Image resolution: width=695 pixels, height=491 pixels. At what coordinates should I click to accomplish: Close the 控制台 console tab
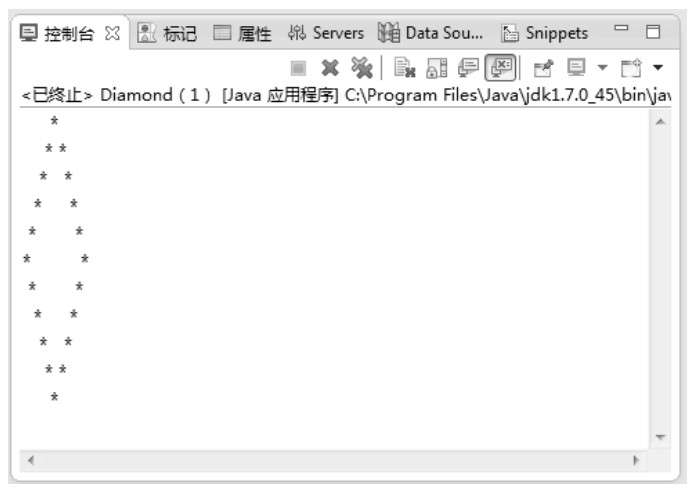[113, 33]
